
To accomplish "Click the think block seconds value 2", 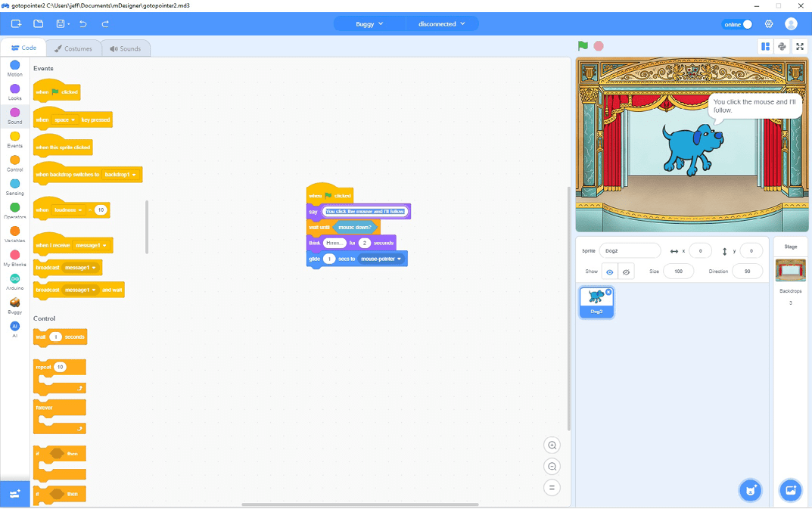I will coord(365,243).
